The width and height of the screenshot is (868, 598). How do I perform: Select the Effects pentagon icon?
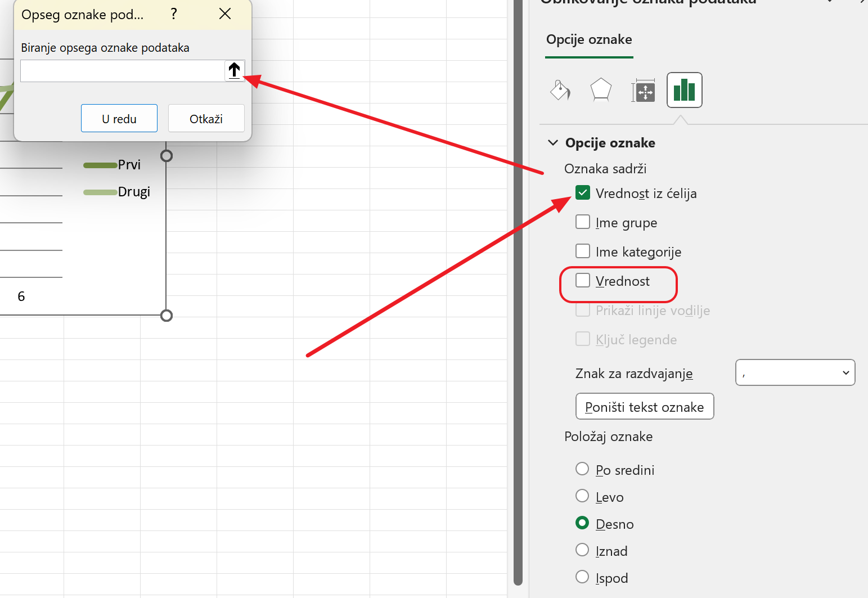click(601, 90)
